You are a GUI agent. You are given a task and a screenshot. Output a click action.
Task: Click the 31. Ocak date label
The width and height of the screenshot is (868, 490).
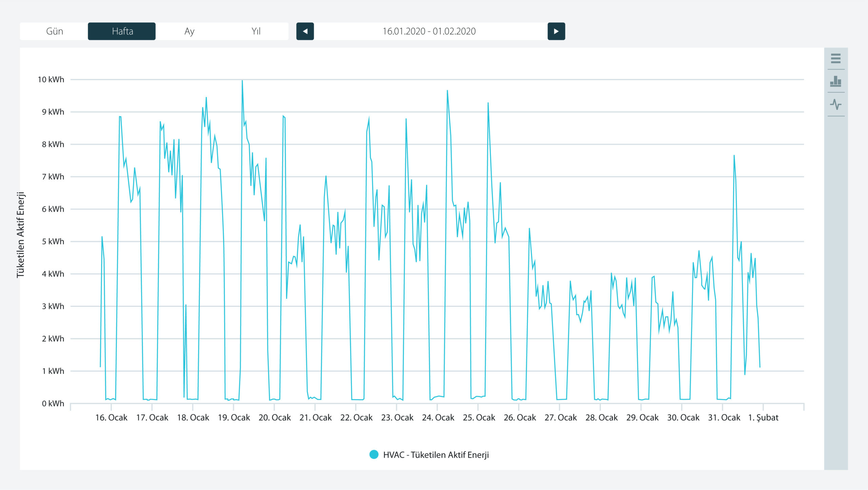tap(724, 417)
